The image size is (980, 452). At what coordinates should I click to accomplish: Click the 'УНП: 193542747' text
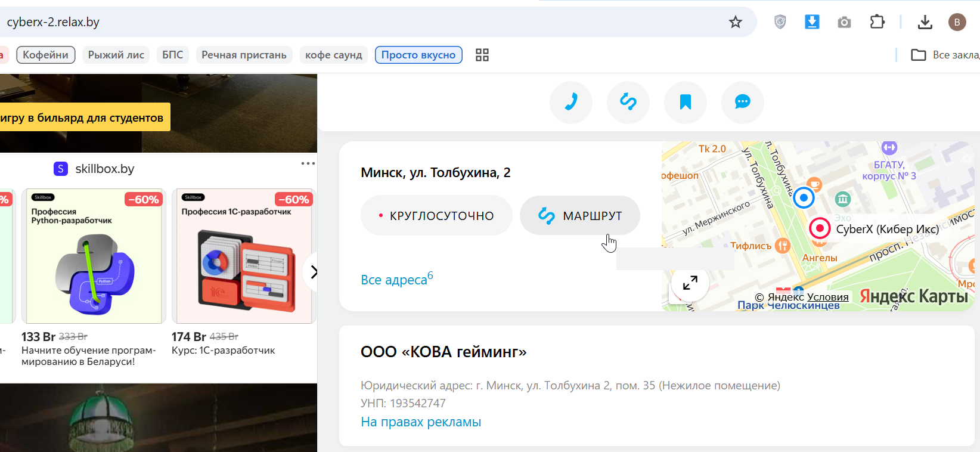[x=403, y=404]
